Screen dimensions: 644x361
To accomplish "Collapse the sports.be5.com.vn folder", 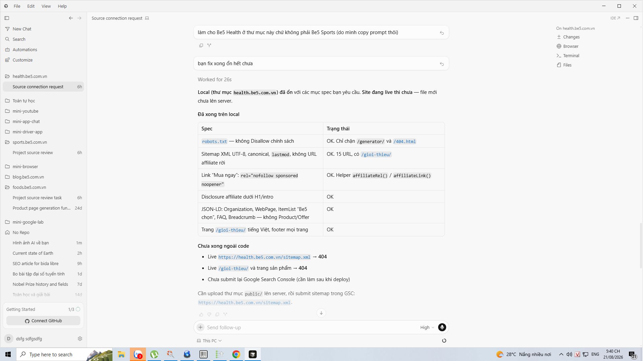I will 43,142.
